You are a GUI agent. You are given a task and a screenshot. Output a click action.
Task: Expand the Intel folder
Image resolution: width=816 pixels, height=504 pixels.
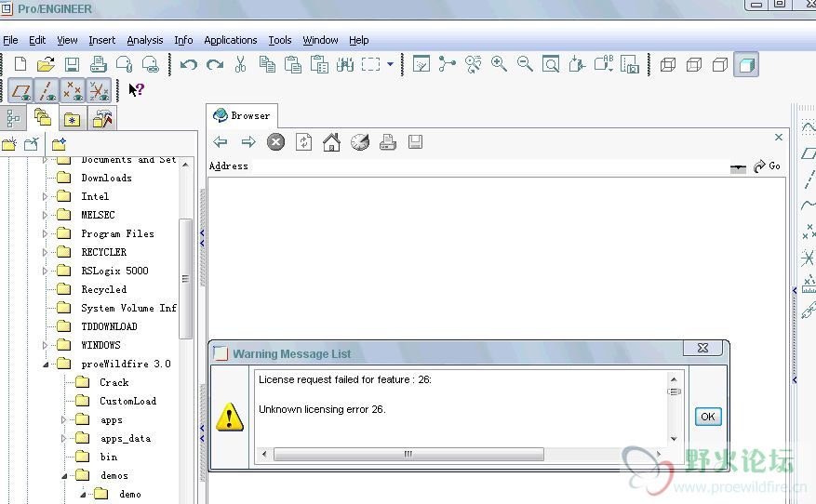45,196
